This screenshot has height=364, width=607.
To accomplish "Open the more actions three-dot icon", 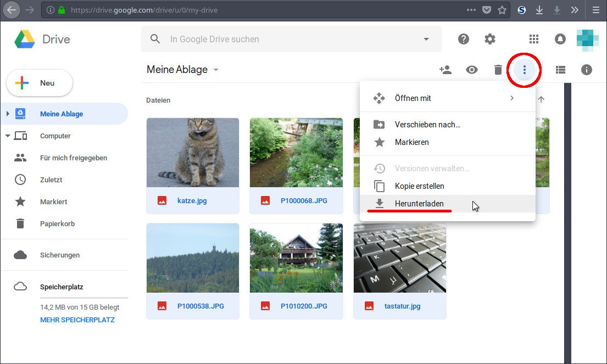I will tap(524, 70).
